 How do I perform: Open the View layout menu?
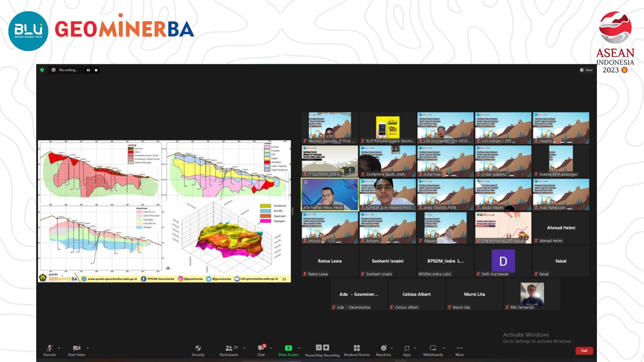[586, 70]
